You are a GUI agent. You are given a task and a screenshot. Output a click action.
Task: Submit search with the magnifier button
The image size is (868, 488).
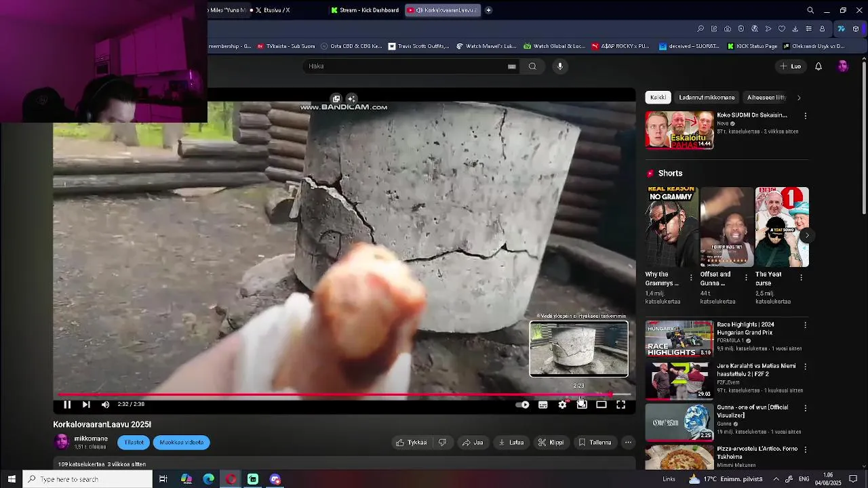[x=532, y=66]
